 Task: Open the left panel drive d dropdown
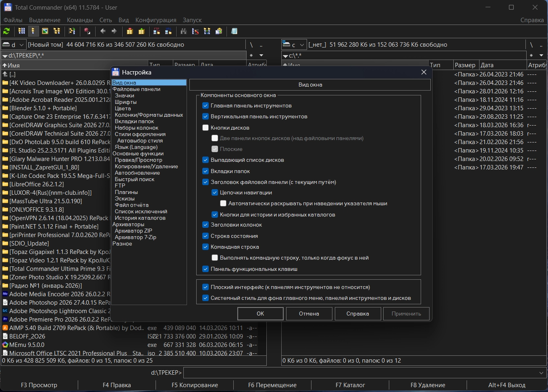coord(22,45)
